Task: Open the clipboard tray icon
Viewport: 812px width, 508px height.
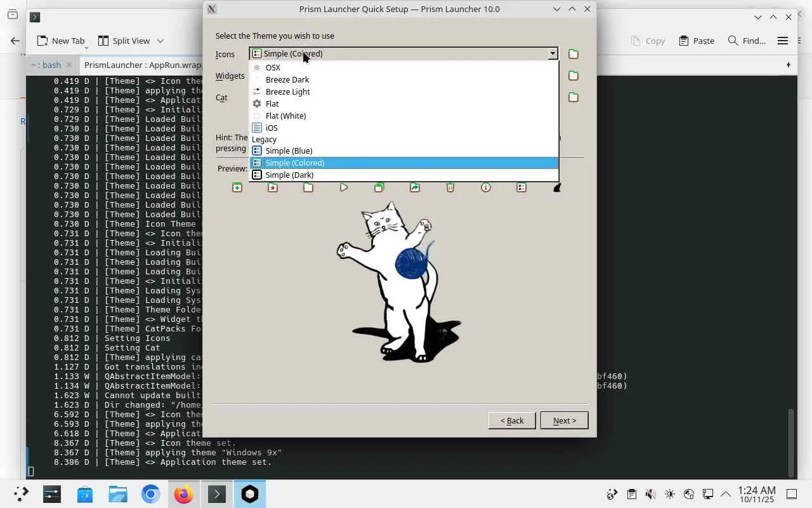Action: click(631, 494)
